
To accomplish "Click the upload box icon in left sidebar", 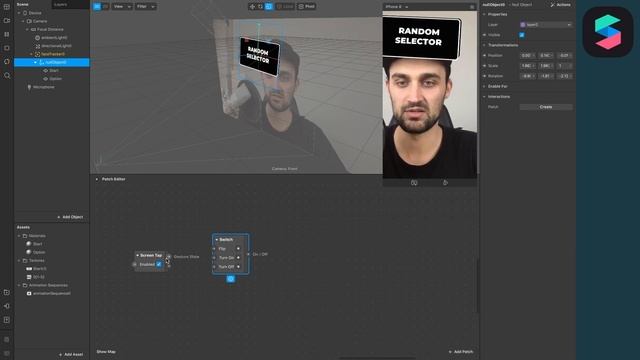I will (7, 320).
